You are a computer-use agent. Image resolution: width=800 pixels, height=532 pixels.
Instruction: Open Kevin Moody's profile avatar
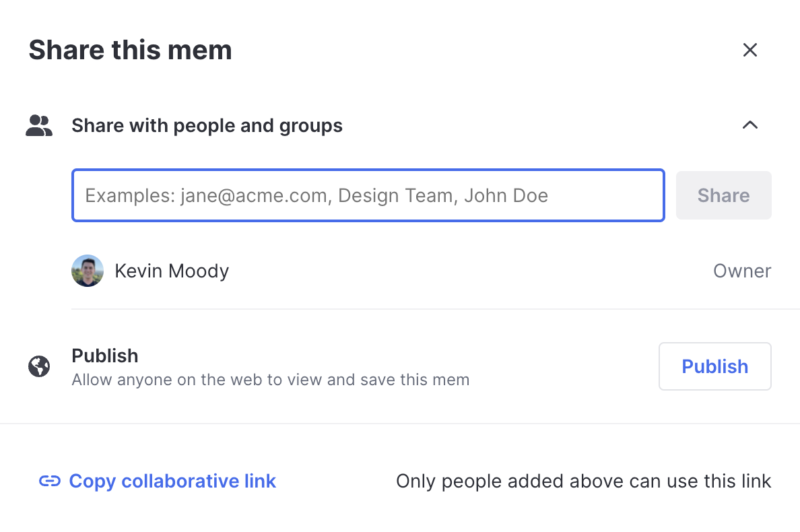click(x=88, y=271)
